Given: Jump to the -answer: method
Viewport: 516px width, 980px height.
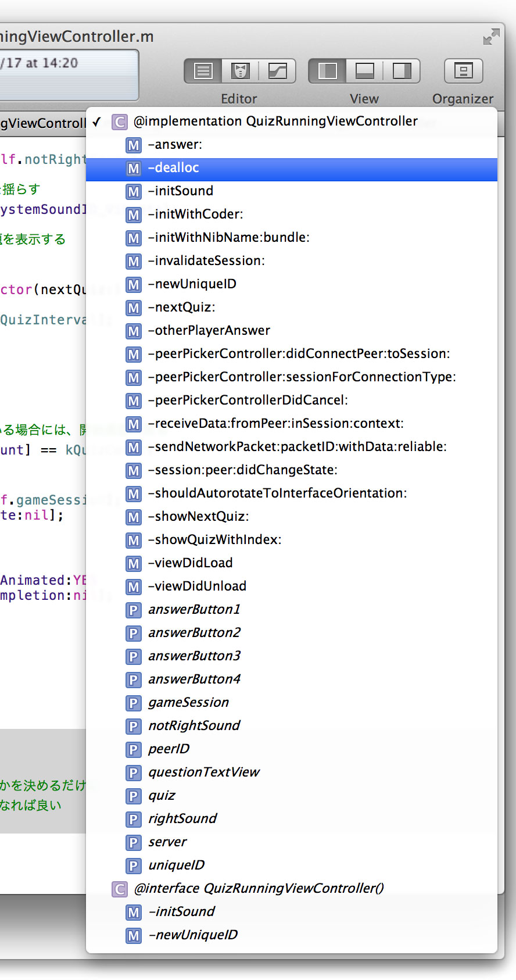Looking at the screenshot, I should (292, 145).
